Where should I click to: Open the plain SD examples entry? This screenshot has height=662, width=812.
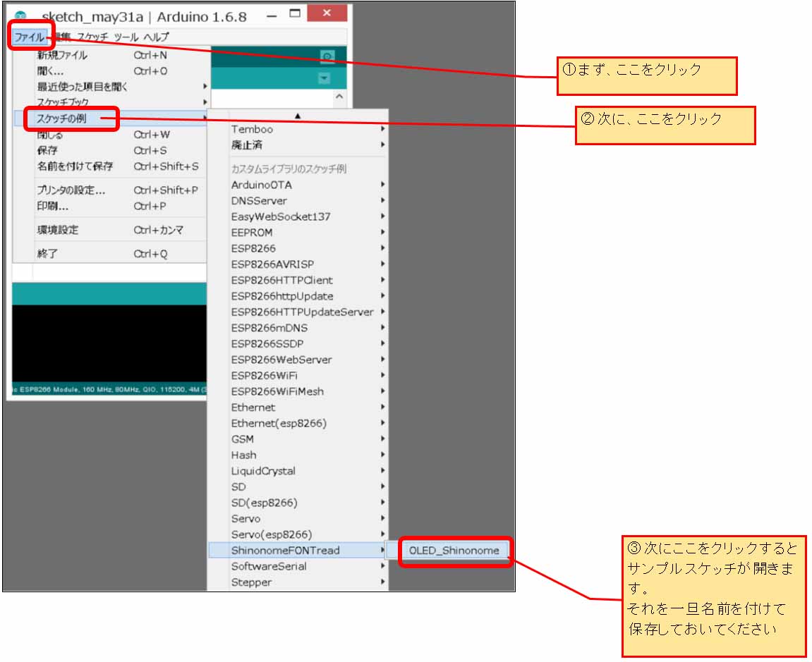[x=298, y=486]
